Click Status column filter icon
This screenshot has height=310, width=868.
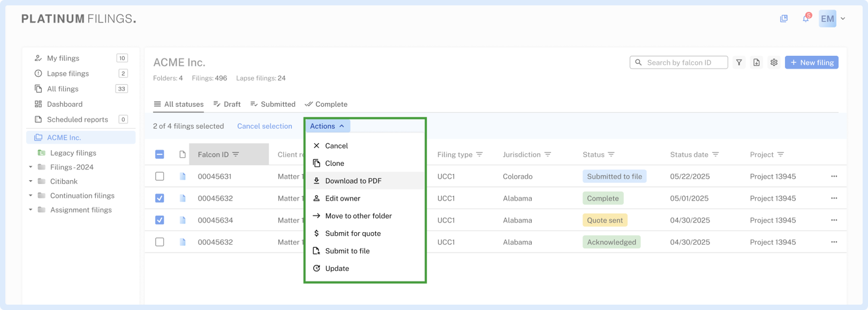pos(611,154)
